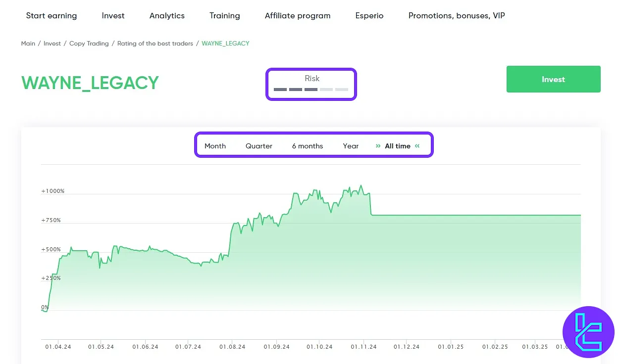The image size is (621, 364).
Task: Open Promotions, bonuses, VIP menu
Action: [x=457, y=15]
